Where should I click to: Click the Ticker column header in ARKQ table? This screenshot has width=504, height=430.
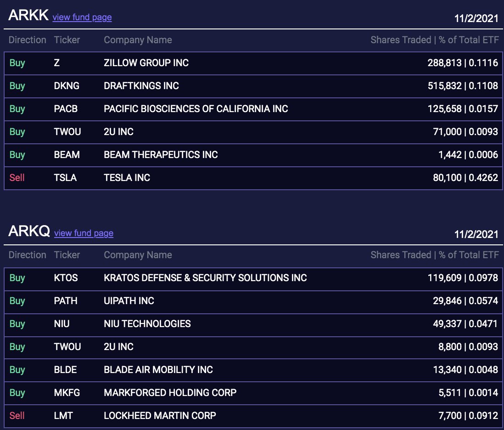coord(67,255)
